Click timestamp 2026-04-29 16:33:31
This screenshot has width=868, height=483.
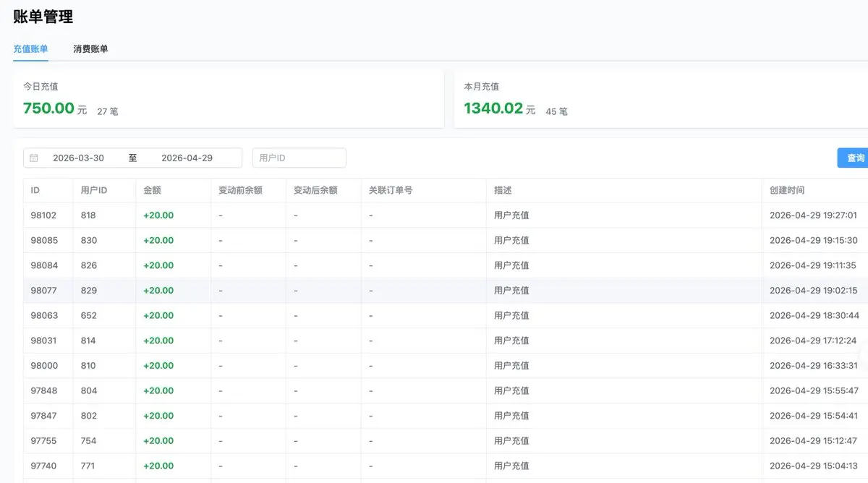pyautogui.click(x=814, y=366)
